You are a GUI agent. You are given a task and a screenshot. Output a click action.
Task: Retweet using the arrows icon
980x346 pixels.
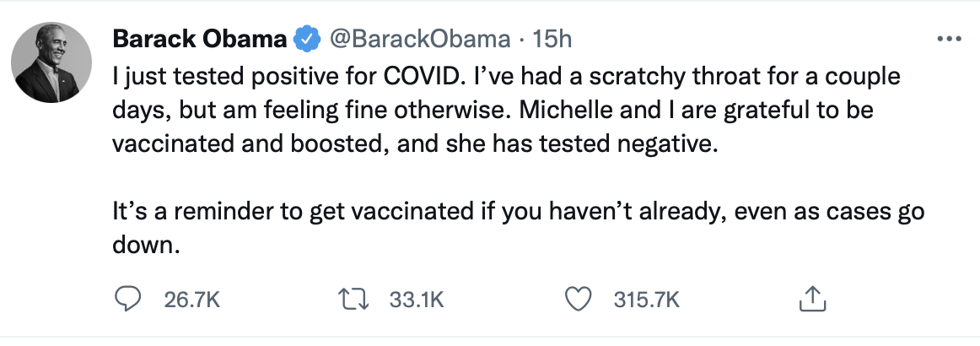tap(352, 300)
